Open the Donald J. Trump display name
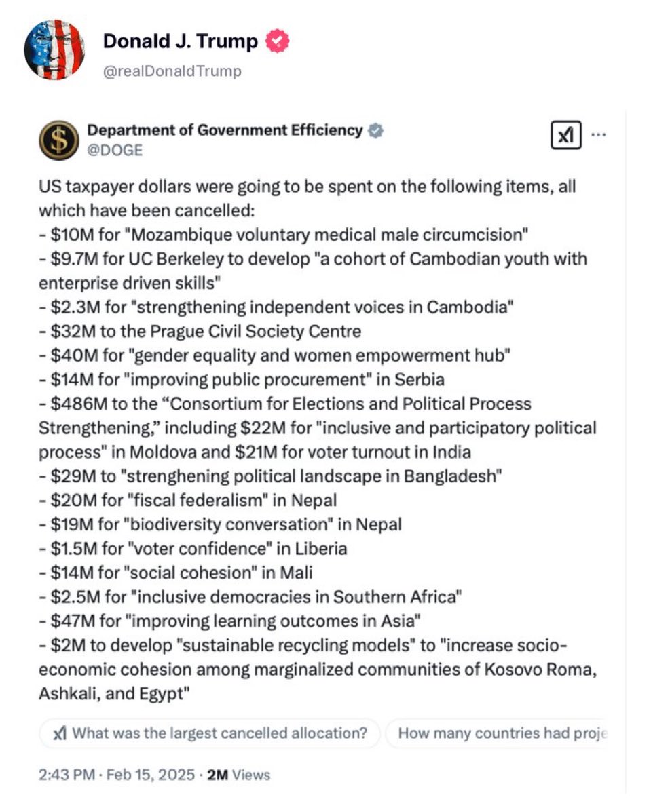This screenshot has height=812, width=651. (181, 42)
